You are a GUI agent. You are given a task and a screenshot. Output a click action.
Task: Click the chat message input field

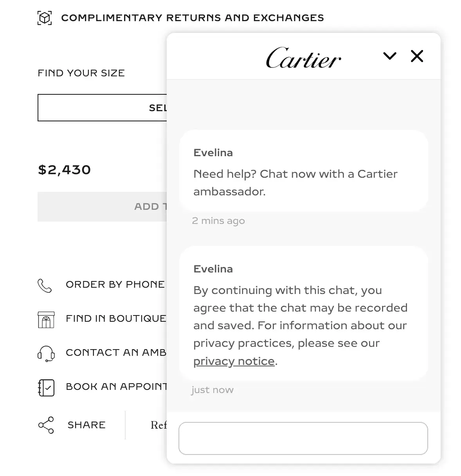(303, 438)
